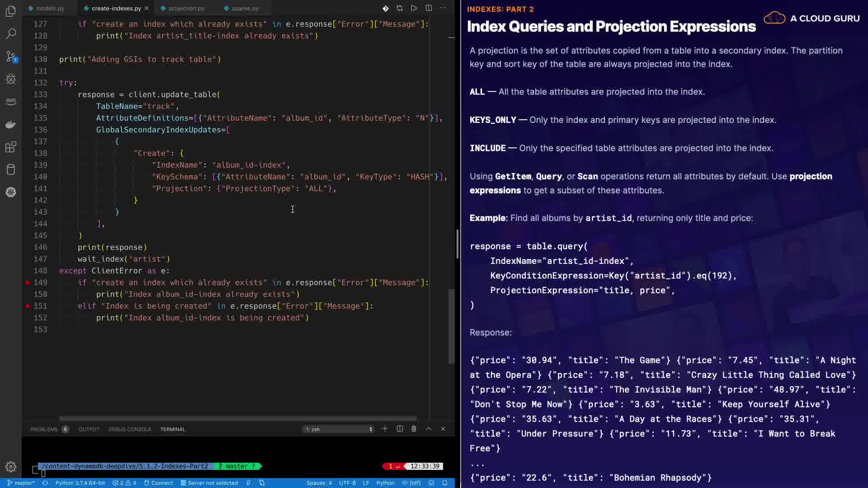Toggle the breakpoint on line 151
868x488 pixels.
pyautogui.click(x=28, y=306)
